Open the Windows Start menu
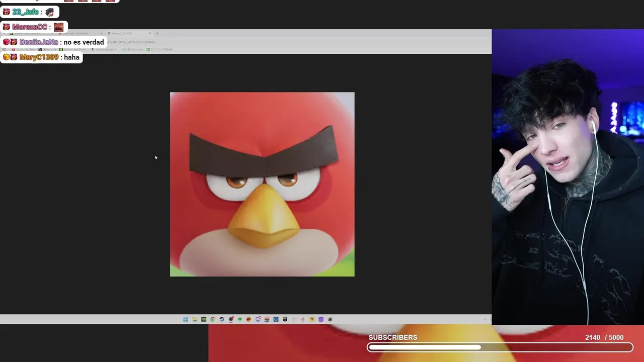The height and width of the screenshot is (362, 644). pyautogui.click(x=186, y=319)
